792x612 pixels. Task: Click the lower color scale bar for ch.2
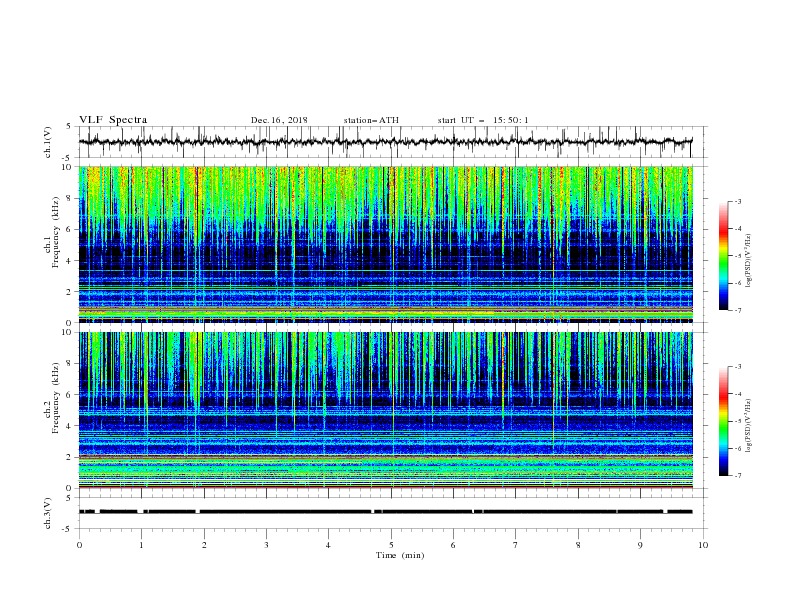(x=723, y=421)
